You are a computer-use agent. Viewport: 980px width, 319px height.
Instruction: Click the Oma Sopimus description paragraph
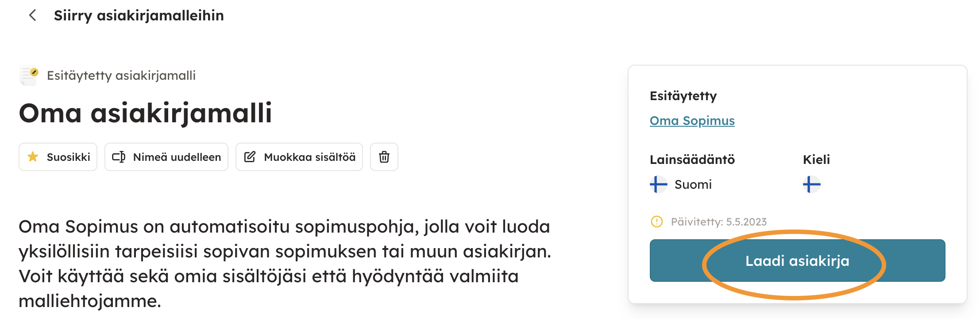coord(284,263)
